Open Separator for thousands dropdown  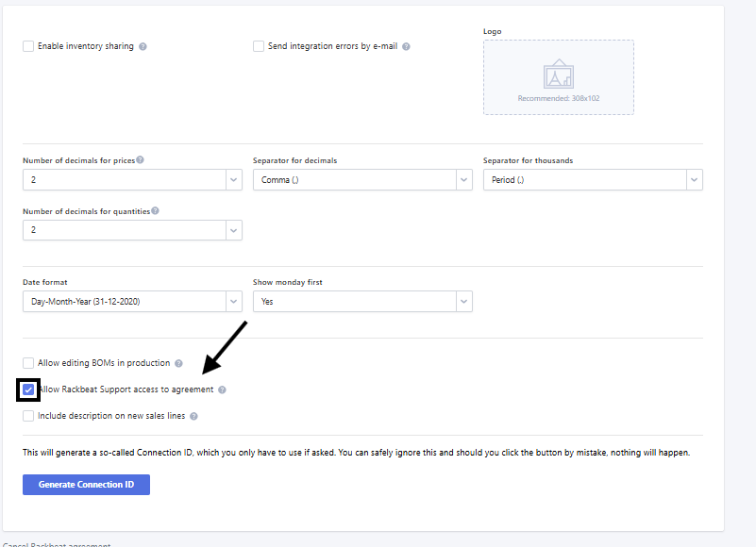click(x=593, y=180)
